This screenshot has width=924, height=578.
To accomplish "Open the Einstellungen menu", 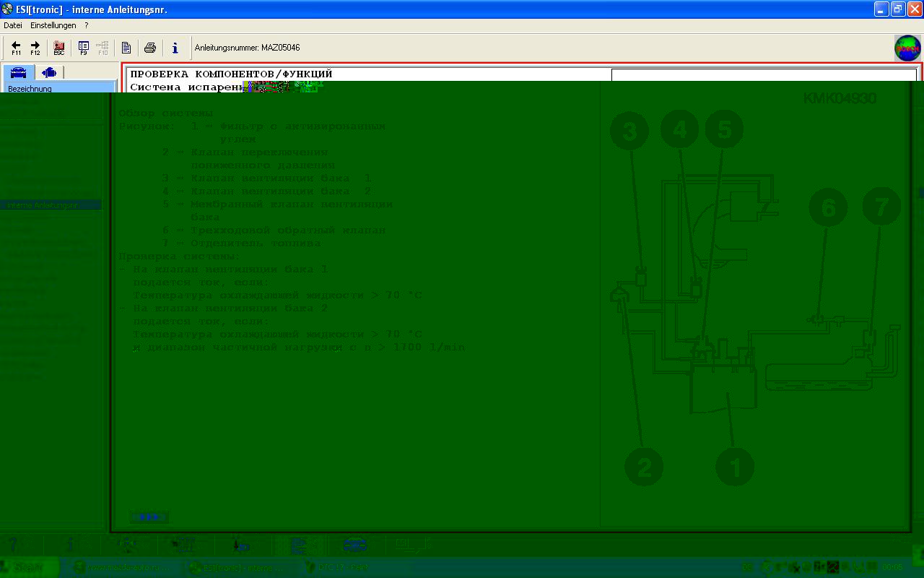I will tap(53, 25).
